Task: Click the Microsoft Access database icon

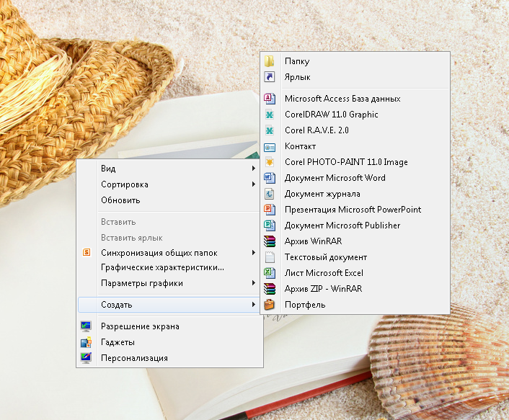Action: (270, 99)
